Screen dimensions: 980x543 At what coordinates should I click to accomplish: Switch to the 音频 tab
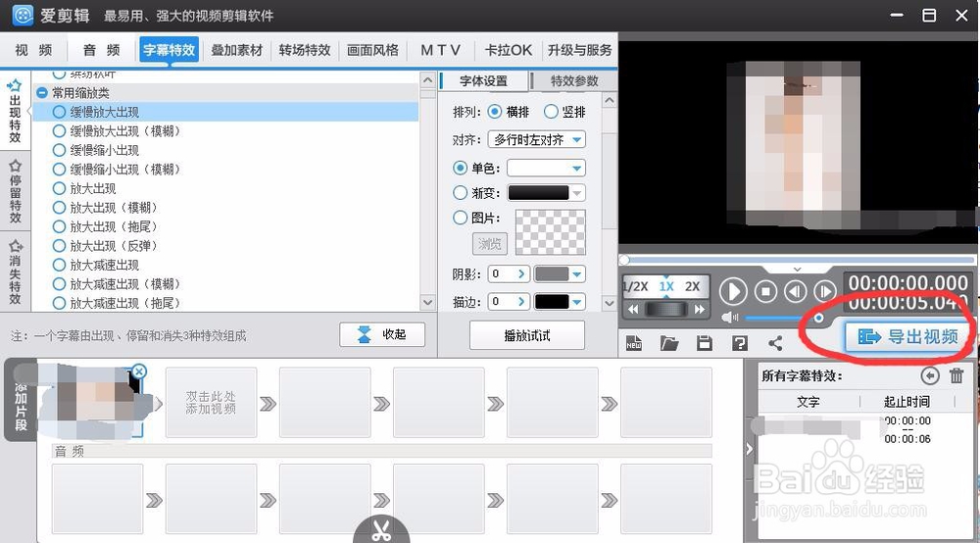pyautogui.click(x=101, y=50)
